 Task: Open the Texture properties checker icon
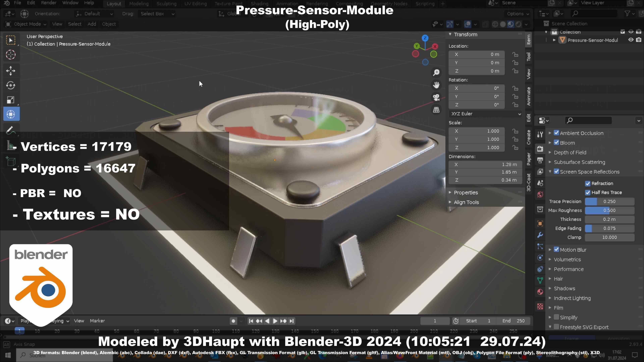pos(540,306)
